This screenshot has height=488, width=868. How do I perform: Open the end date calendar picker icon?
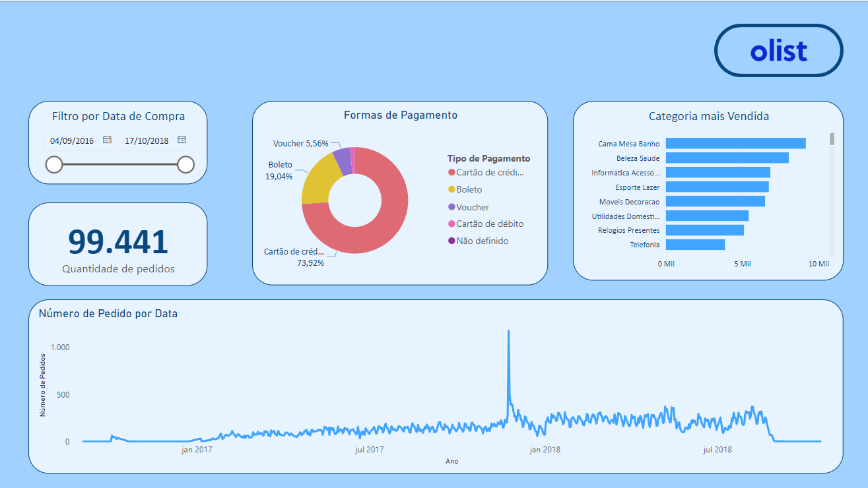coord(182,140)
